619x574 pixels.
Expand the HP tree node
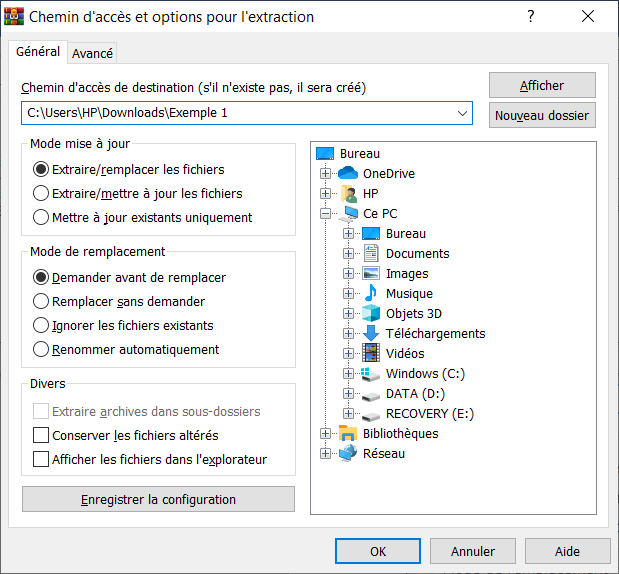point(325,193)
